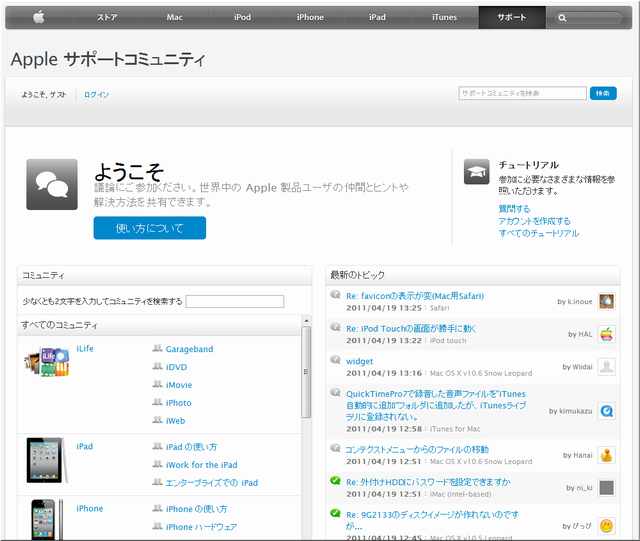Click the people icon beside iDVD

coord(158,366)
